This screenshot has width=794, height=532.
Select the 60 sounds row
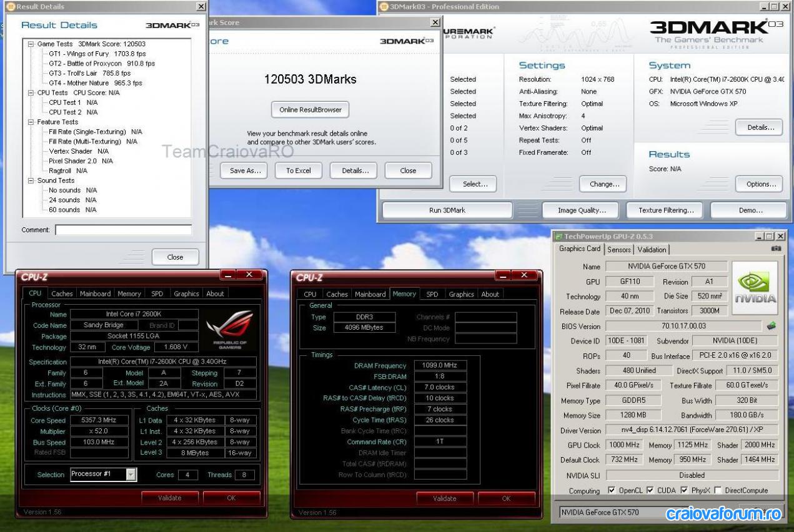(73, 210)
